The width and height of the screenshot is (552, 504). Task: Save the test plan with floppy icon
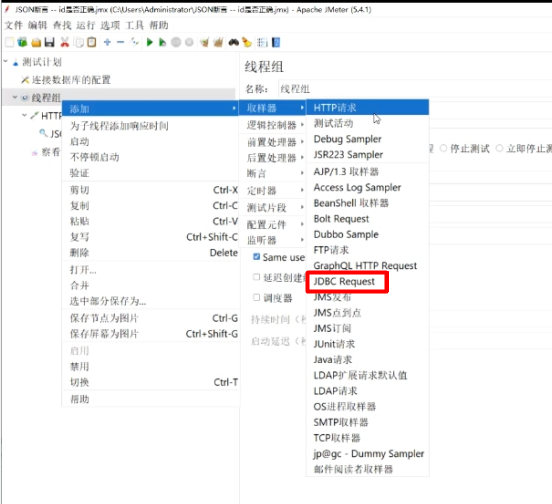click(x=50, y=43)
